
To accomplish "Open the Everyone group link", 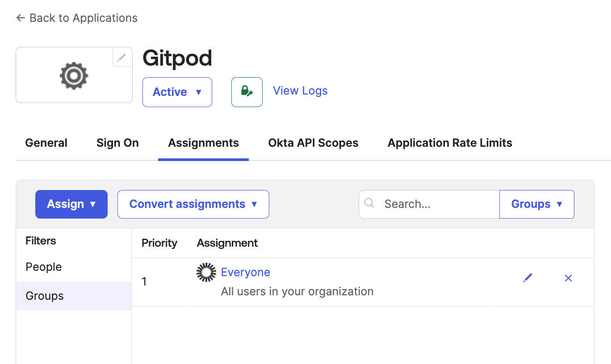I will point(246,272).
